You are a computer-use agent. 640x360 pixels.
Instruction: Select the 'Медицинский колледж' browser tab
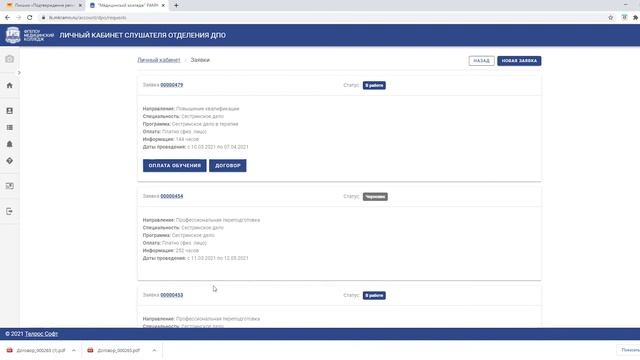[127, 5]
